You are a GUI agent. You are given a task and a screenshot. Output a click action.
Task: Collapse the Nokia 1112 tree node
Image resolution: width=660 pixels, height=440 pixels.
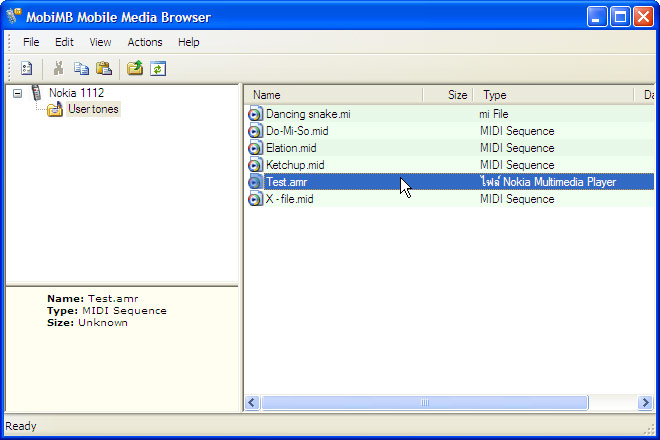pos(17,93)
